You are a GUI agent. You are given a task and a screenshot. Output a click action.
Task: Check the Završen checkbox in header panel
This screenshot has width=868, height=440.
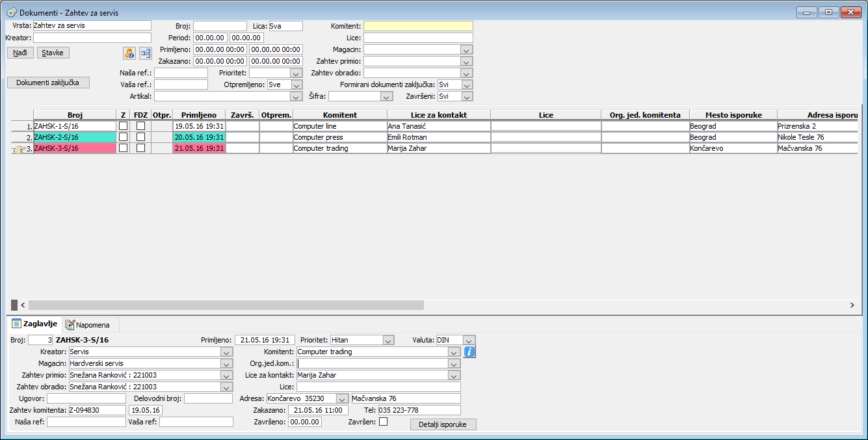point(384,422)
